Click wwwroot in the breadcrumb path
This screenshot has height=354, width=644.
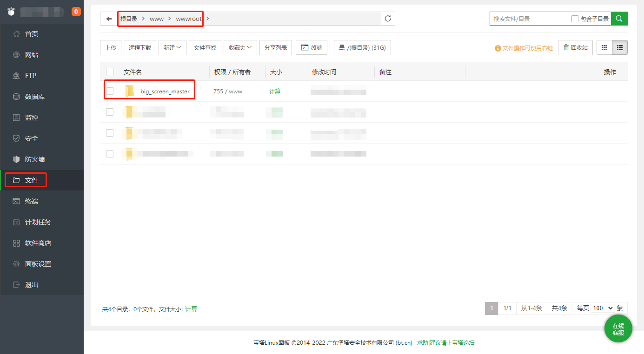[x=189, y=19]
